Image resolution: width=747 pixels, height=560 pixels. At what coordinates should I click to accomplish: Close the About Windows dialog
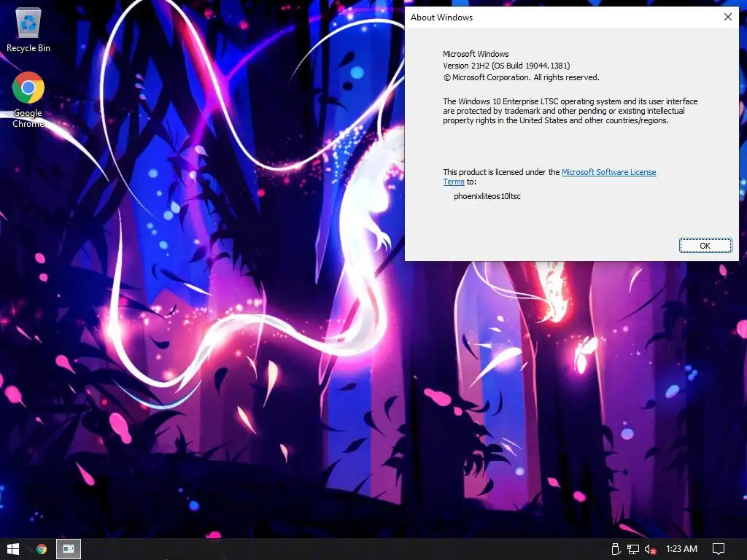727,17
